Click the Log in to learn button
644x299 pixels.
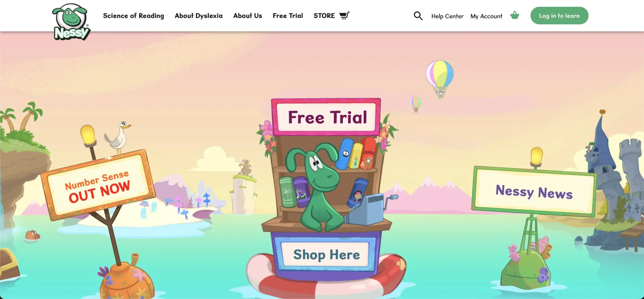point(559,16)
